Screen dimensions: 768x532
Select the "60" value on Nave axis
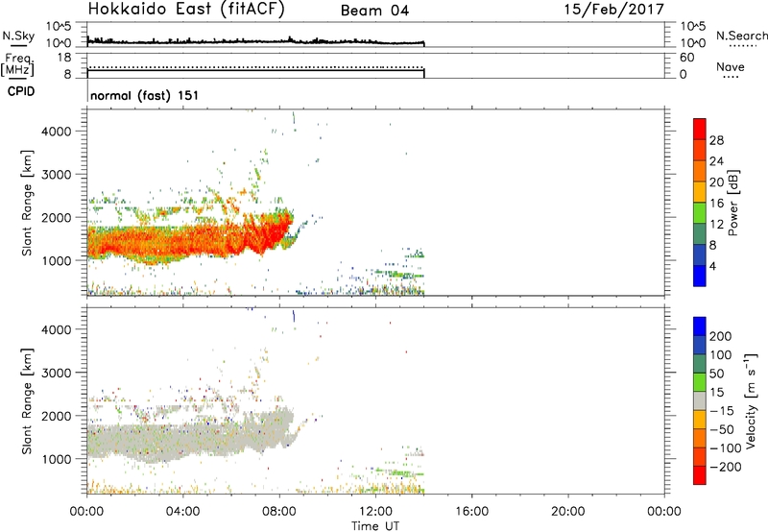[x=686, y=58]
